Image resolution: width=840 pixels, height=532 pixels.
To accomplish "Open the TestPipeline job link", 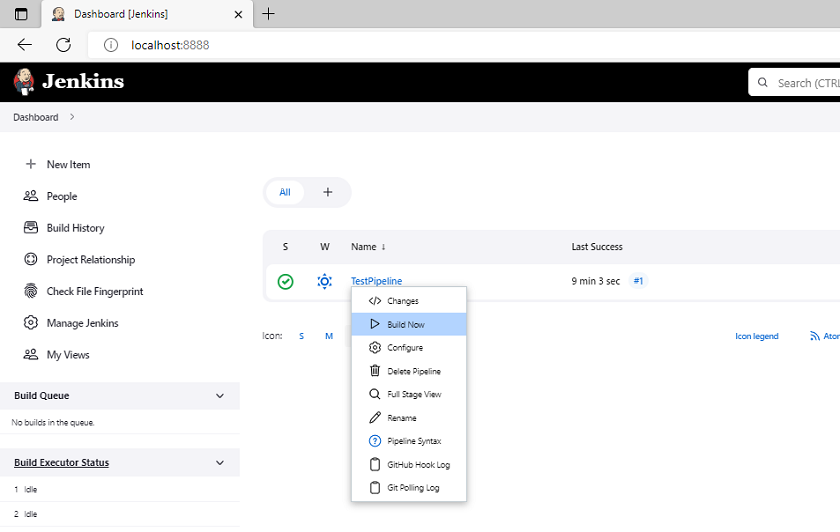I will click(376, 281).
